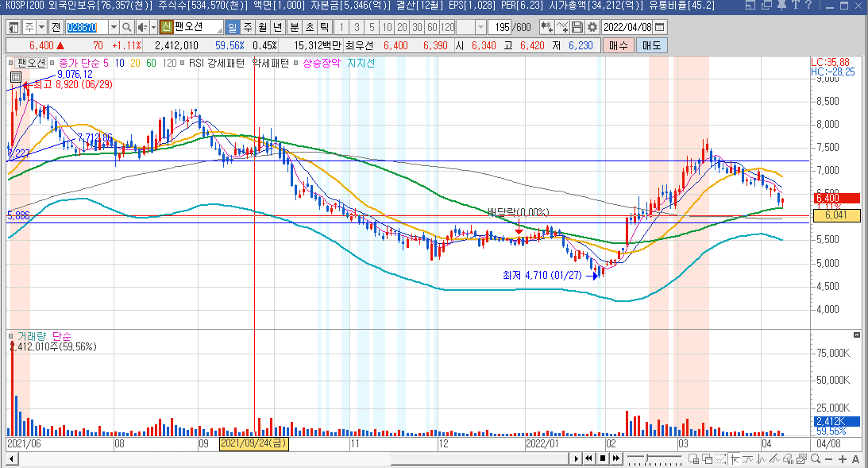Click the scroll left arrow of chart scrollbar
The image size is (868, 468).
[12, 458]
